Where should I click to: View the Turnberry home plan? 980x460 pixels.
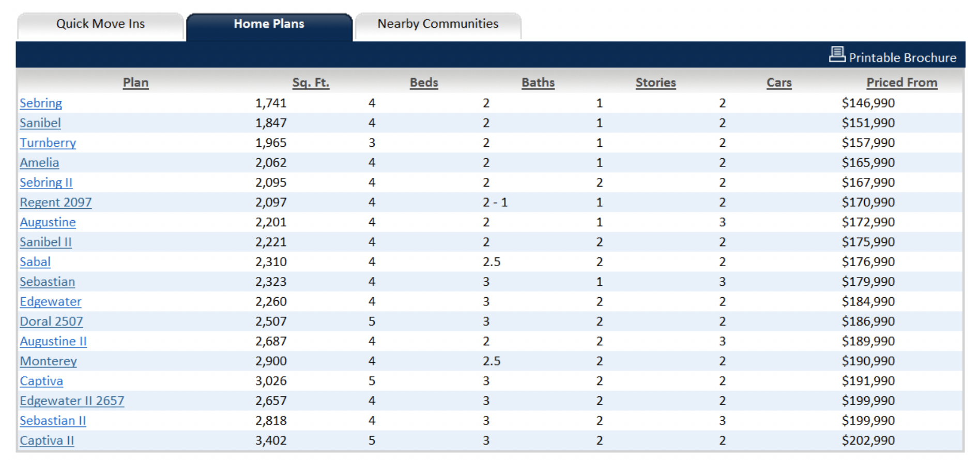(48, 143)
